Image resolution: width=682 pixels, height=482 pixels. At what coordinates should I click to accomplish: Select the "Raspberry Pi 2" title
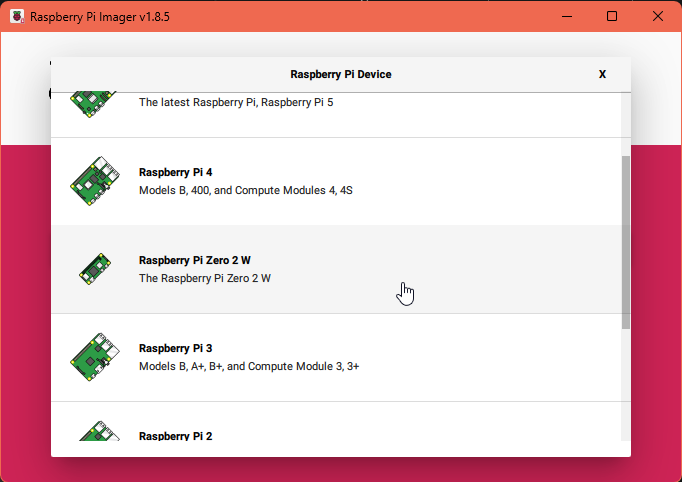(x=175, y=435)
